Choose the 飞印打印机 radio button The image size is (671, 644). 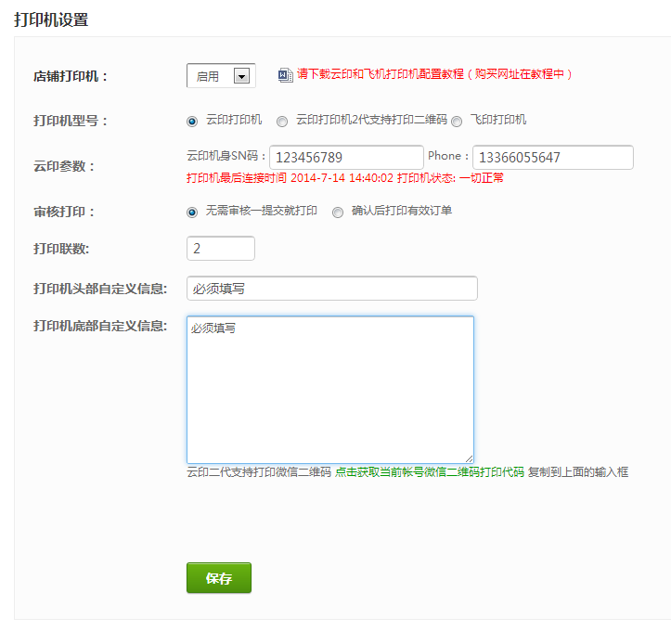457,121
